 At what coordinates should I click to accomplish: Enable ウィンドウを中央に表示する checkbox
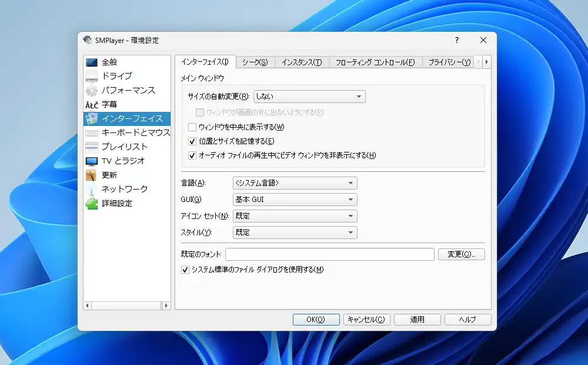(x=191, y=127)
